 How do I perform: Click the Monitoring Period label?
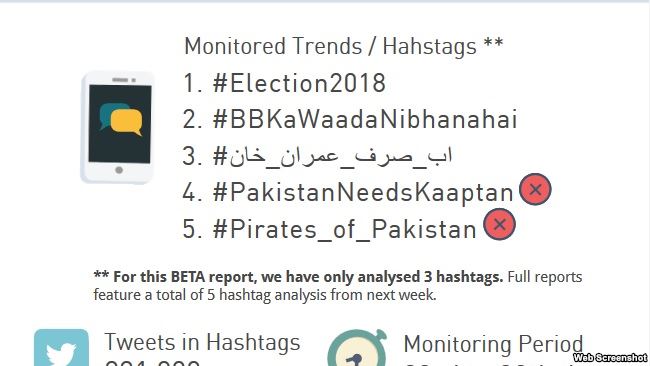(493, 344)
